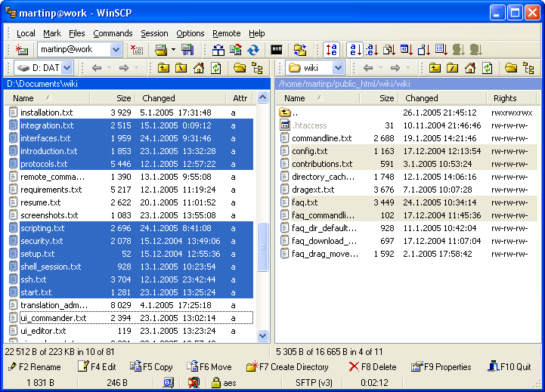Toggle ascending sort order button
Image resolution: width=545 pixels, height=392 pixels.
point(332,50)
